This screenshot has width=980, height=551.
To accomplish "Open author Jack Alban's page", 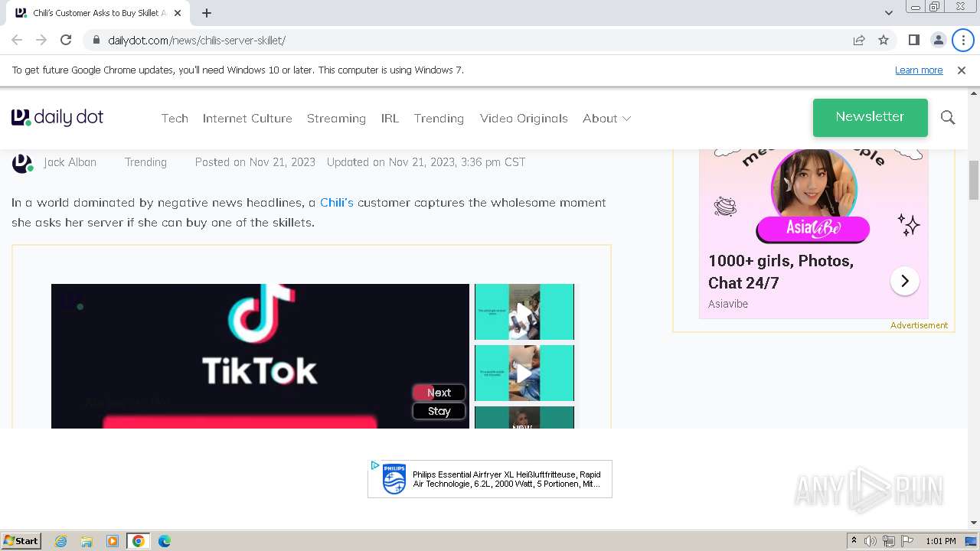I will (x=70, y=162).
